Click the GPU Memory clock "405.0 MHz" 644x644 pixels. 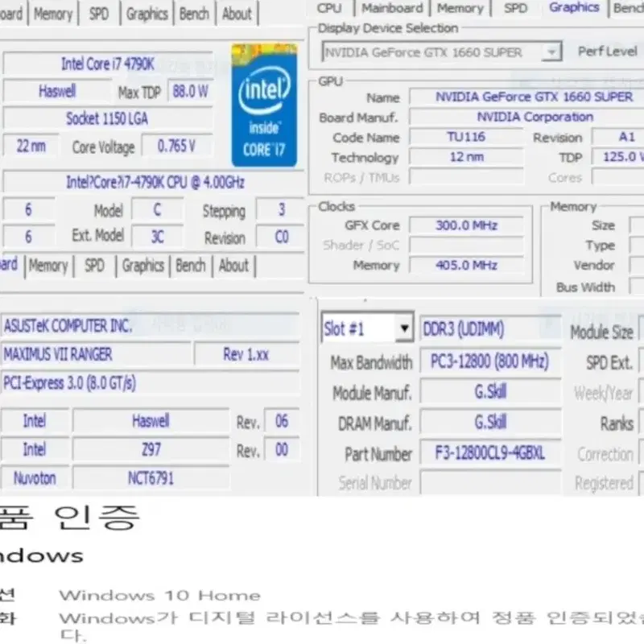pos(466,265)
